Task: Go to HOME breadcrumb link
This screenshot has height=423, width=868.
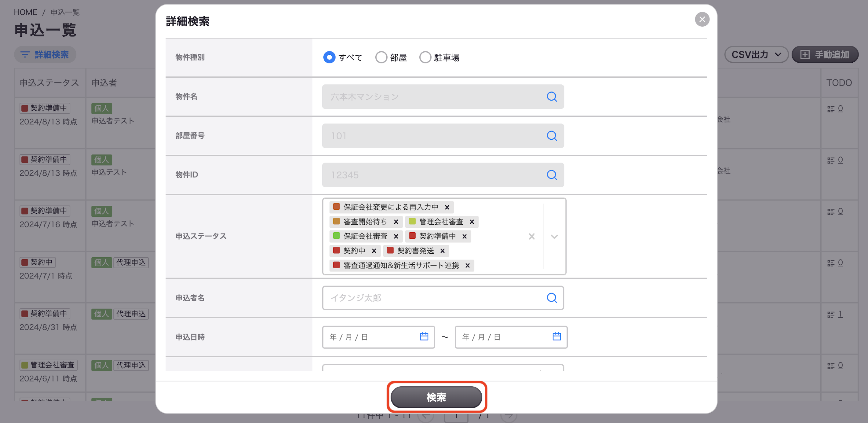Action: click(x=25, y=12)
